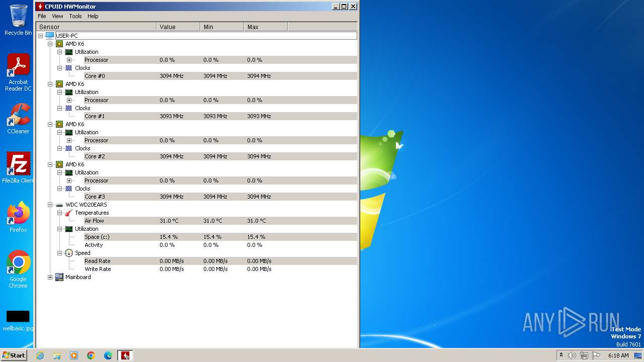Select the wellbasic.jpg desktop file
The width and height of the screenshot is (644, 362).
[18, 320]
